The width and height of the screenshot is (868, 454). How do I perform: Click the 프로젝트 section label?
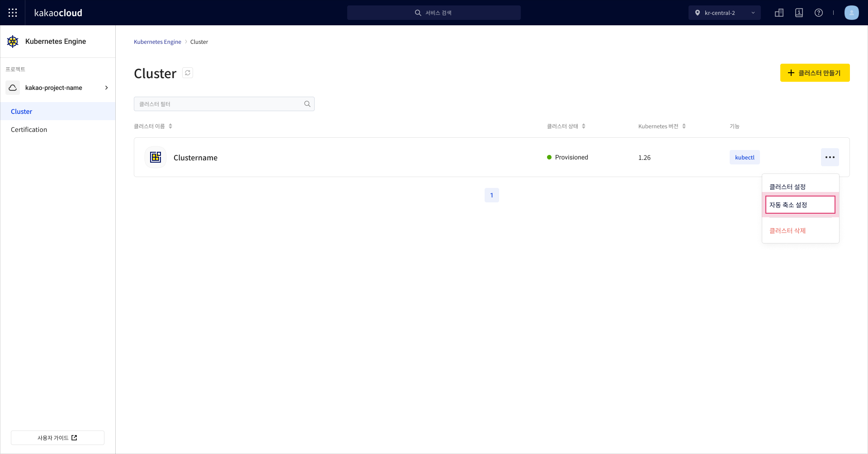tap(15, 69)
